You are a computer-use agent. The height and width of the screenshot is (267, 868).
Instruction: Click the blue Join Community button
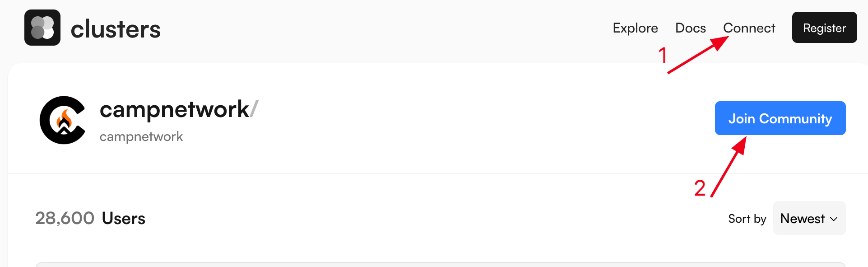click(x=780, y=118)
